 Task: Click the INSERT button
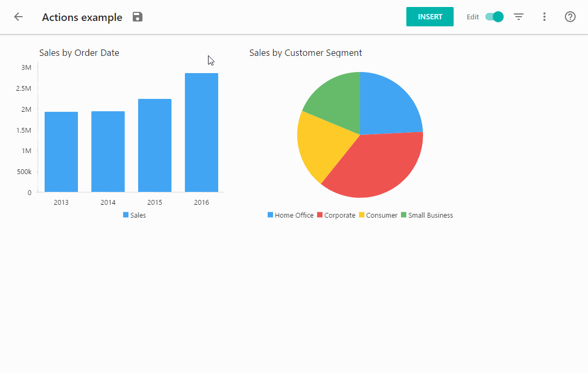(429, 17)
